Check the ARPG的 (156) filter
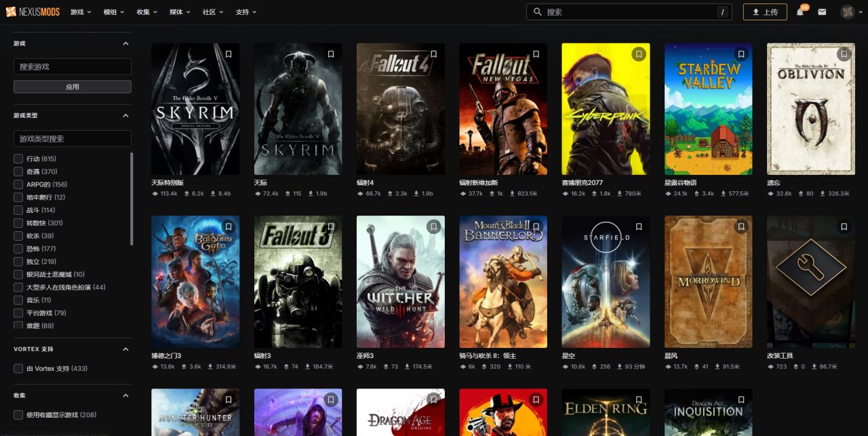This screenshot has width=868, height=436. click(x=18, y=184)
